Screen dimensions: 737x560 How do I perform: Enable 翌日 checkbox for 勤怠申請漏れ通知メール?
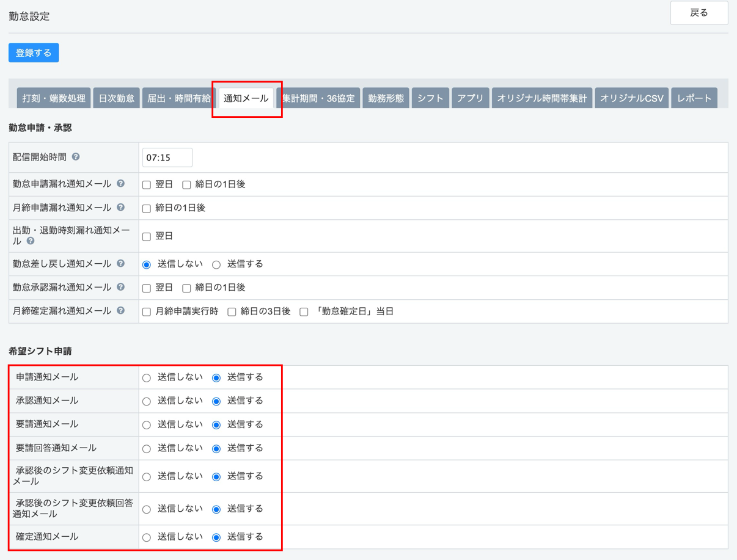[147, 184]
